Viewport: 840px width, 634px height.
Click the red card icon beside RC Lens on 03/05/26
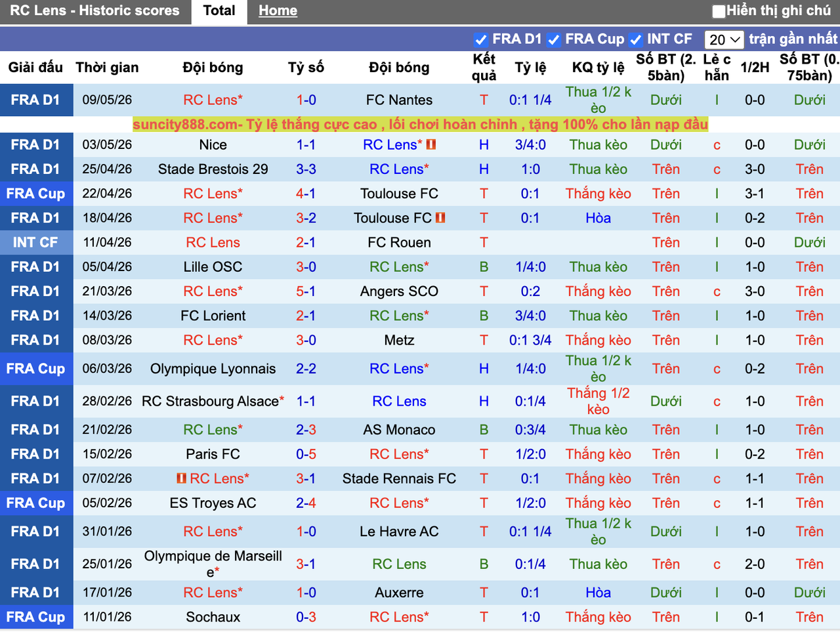(x=431, y=144)
